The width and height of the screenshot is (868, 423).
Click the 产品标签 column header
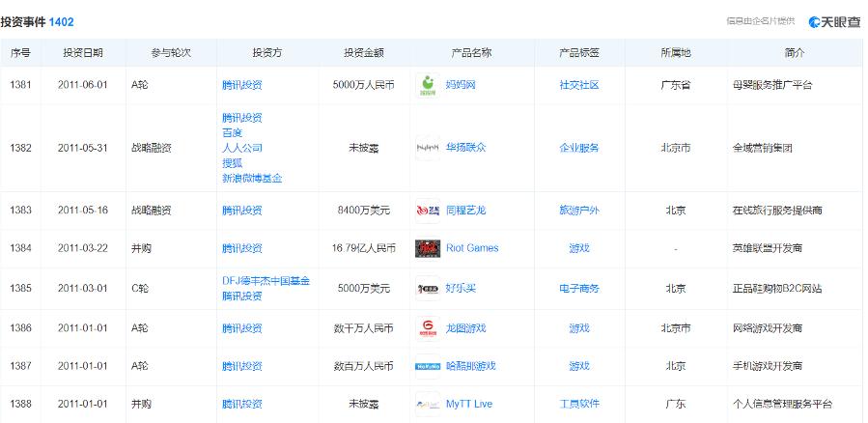[579, 53]
